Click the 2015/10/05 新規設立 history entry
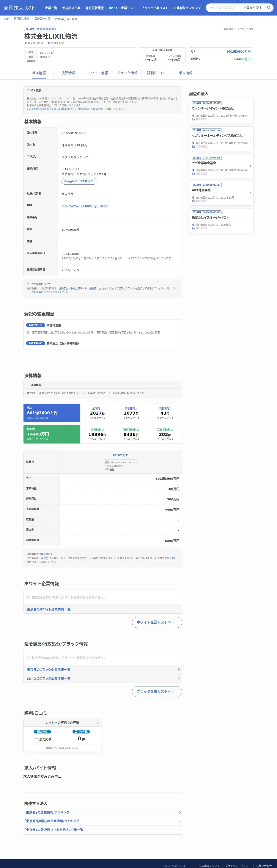 pyautogui.click(x=103, y=343)
